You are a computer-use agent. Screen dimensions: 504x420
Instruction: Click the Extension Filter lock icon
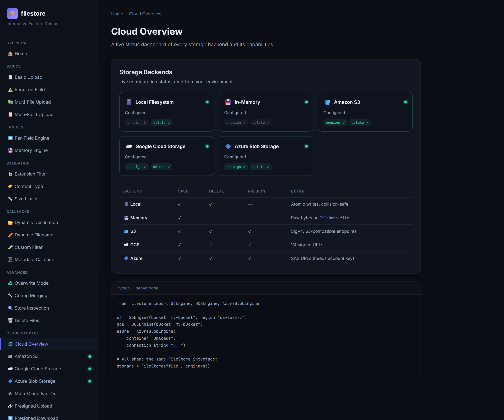(x=10, y=174)
